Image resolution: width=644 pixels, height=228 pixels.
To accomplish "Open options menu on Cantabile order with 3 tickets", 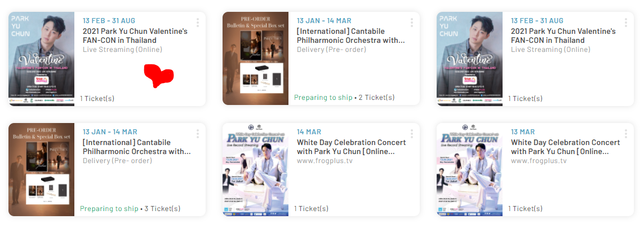I will click(198, 134).
